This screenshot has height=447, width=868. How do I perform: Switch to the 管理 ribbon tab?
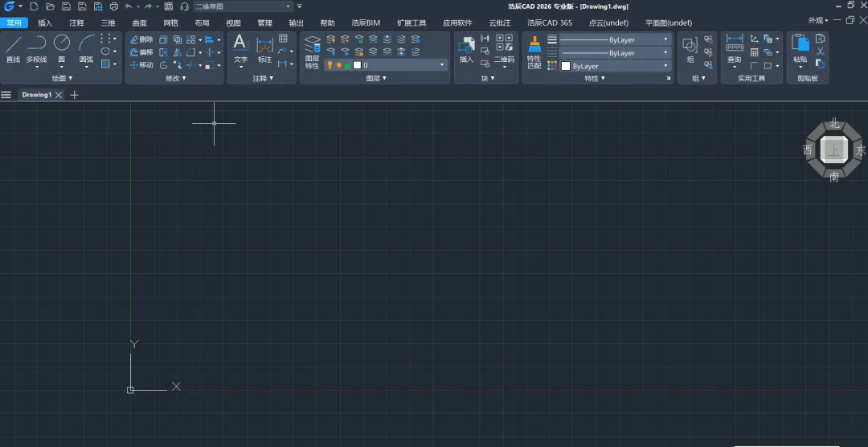pyautogui.click(x=264, y=23)
